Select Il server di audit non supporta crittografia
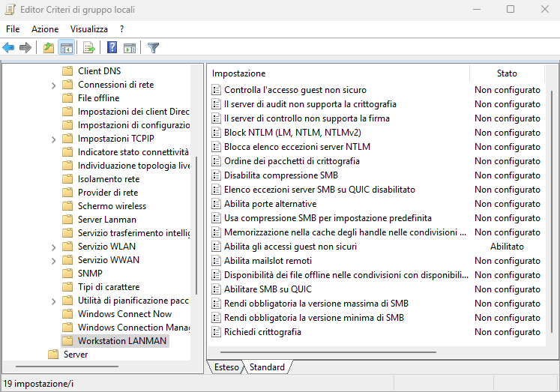 [310, 104]
